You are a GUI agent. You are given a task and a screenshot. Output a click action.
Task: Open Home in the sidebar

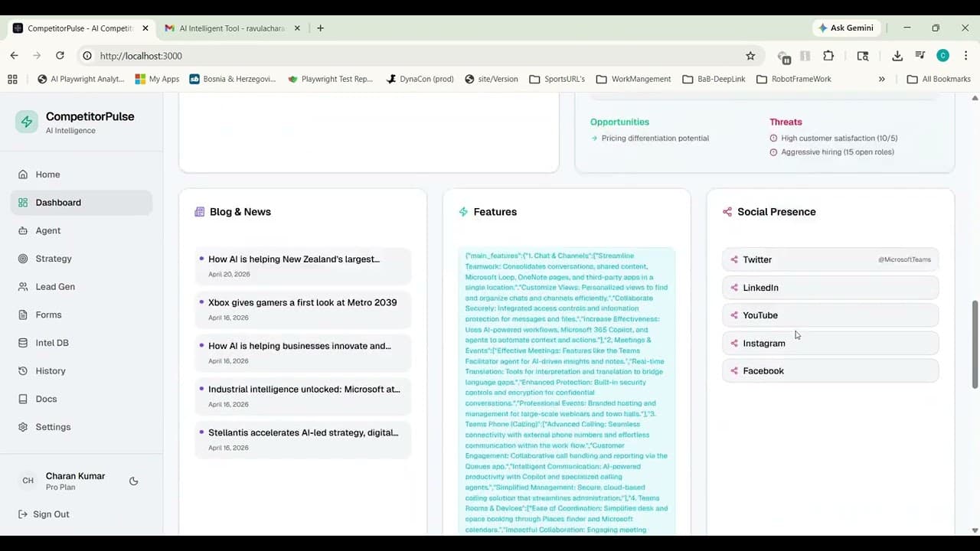point(81,174)
